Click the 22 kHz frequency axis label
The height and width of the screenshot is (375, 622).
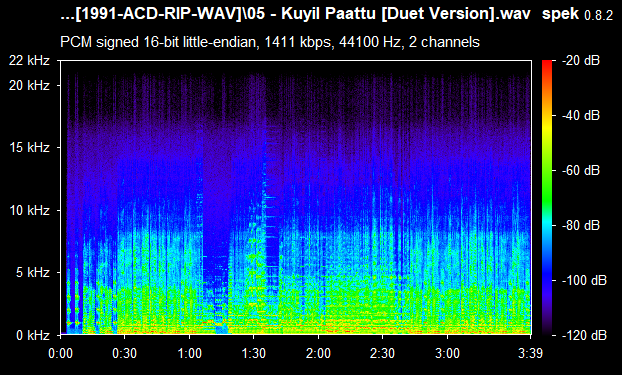click(x=30, y=61)
